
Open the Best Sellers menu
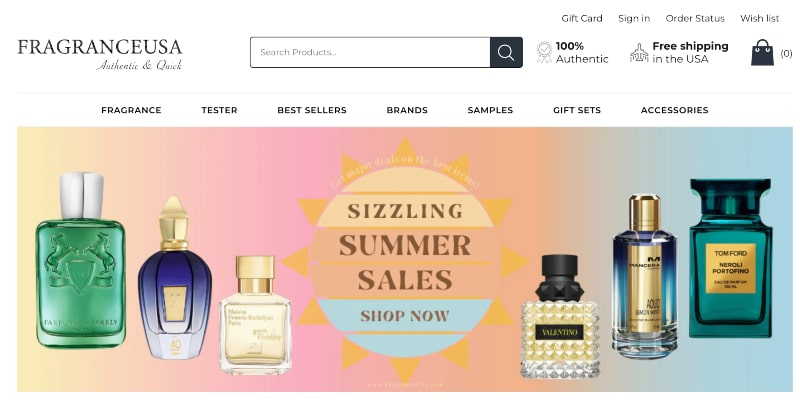pos(312,110)
